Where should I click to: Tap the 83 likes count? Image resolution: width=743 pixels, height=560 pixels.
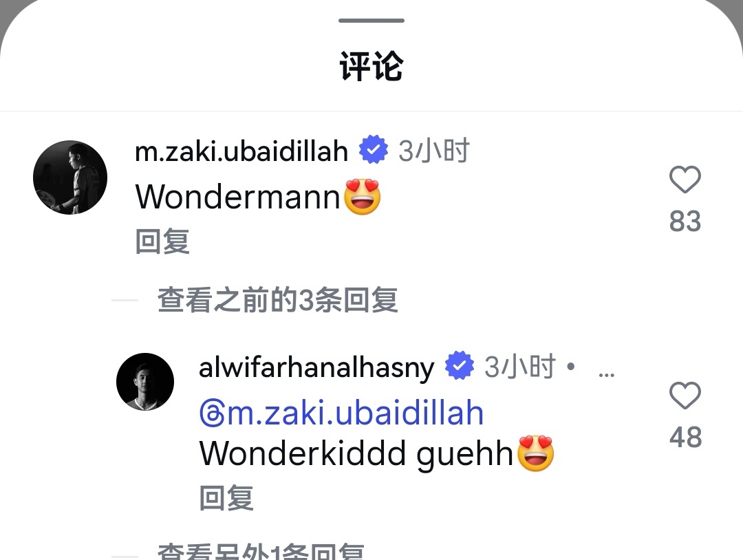click(x=685, y=222)
